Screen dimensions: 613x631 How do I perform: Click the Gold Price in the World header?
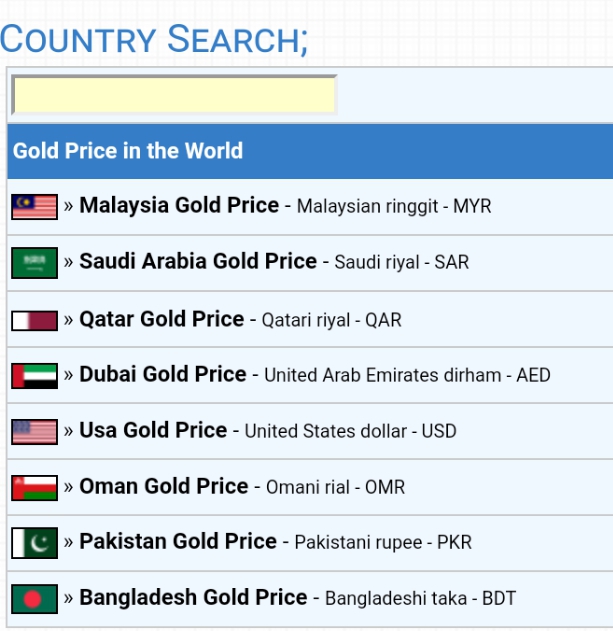pos(310,151)
